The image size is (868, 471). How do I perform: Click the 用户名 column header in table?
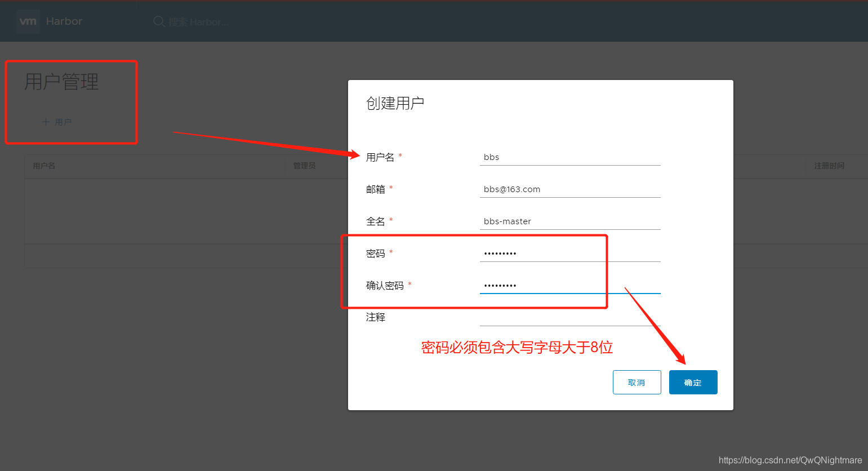point(44,166)
